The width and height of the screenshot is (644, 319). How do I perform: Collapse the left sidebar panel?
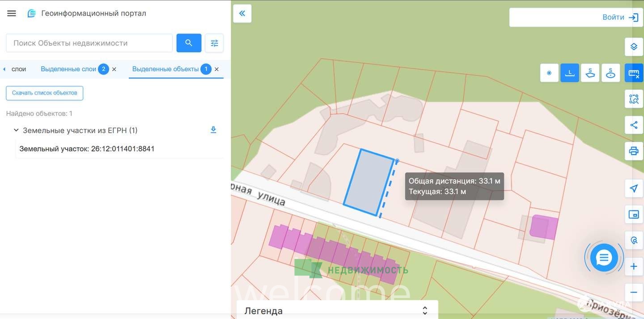[242, 13]
